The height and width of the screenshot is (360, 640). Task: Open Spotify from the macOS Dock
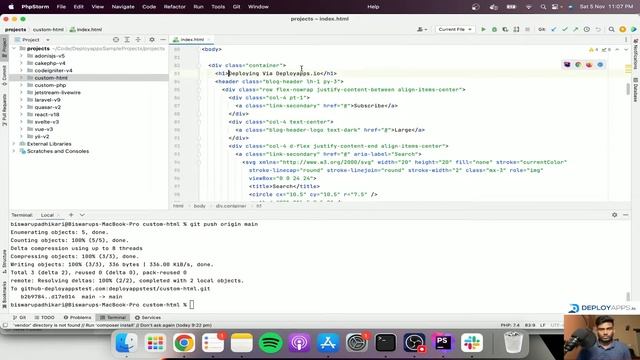(270, 343)
